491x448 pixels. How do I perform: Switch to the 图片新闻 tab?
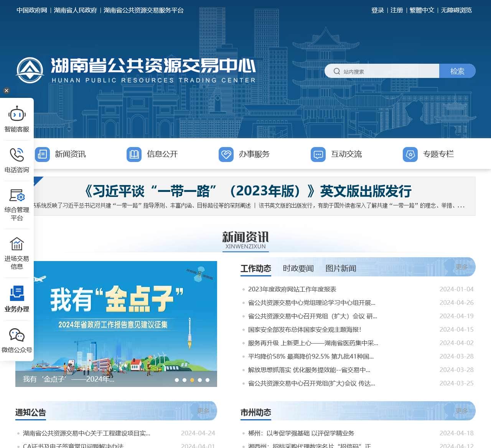[341, 268]
